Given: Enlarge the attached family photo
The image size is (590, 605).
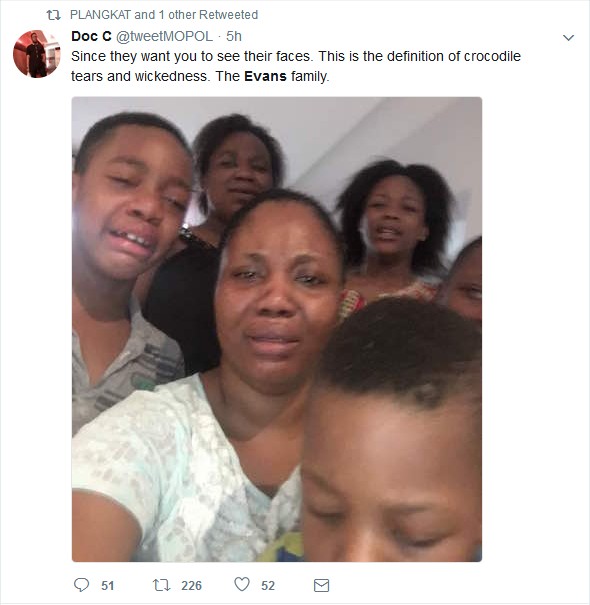Looking at the screenshot, I should (277, 329).
